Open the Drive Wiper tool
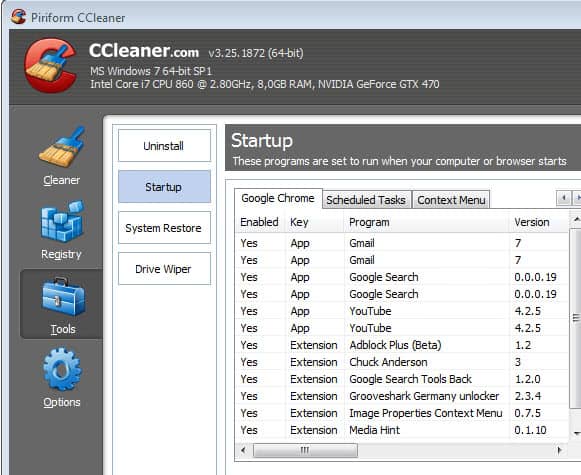 (164, 269)
